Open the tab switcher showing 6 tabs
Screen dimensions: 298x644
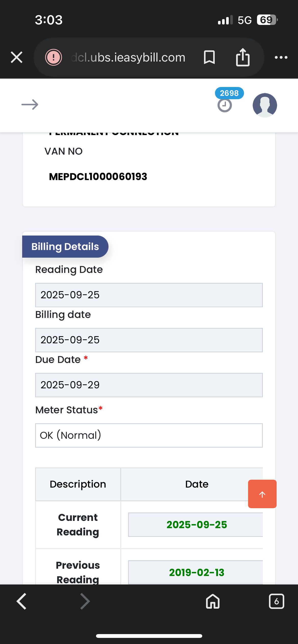tap(276, 601)
